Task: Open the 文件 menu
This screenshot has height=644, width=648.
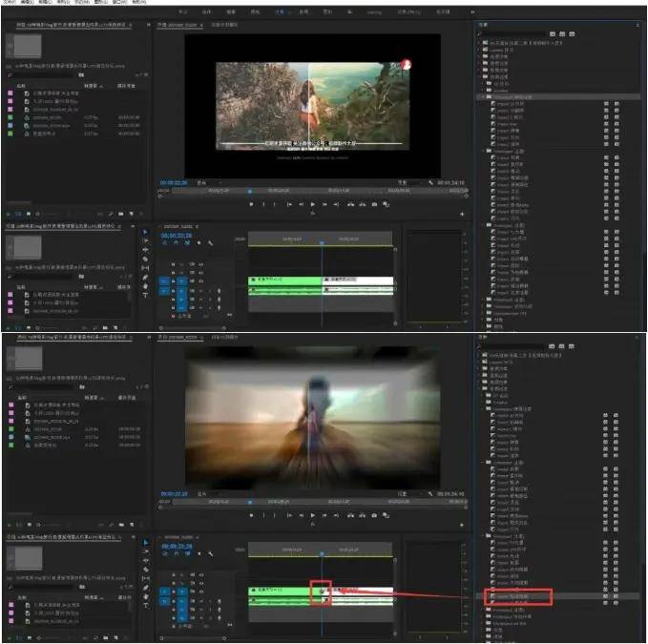Action: click(x=8, y=3)
